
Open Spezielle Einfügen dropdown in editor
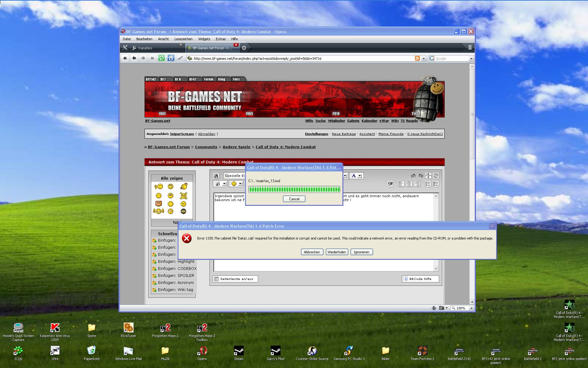click(x=234, y=176)
